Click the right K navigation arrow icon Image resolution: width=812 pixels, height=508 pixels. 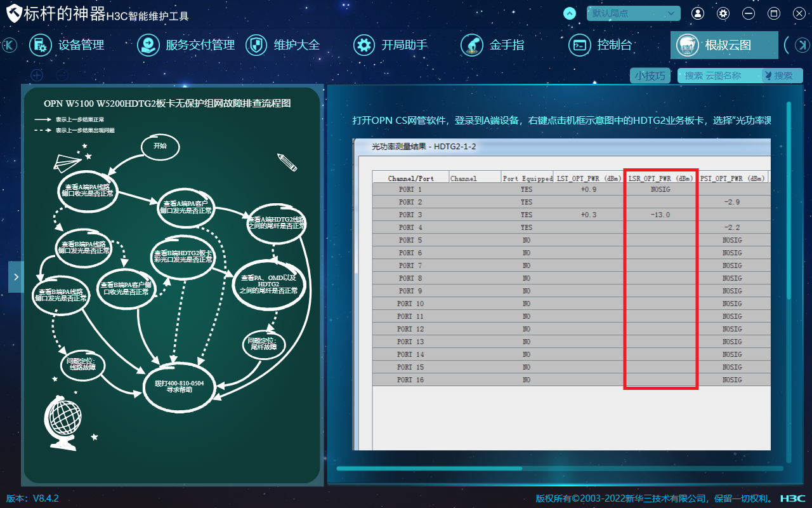[802, 45]
